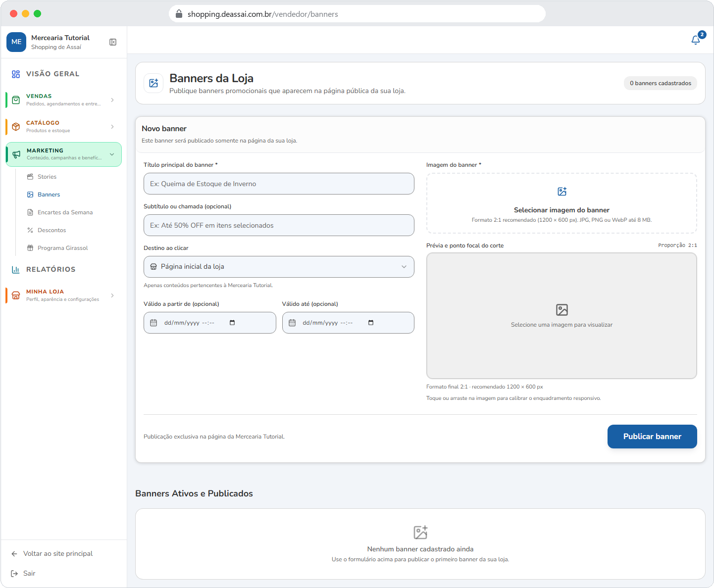Click the Catálogo box icon
Screen dimensions: 714x588
click(16, 127)
